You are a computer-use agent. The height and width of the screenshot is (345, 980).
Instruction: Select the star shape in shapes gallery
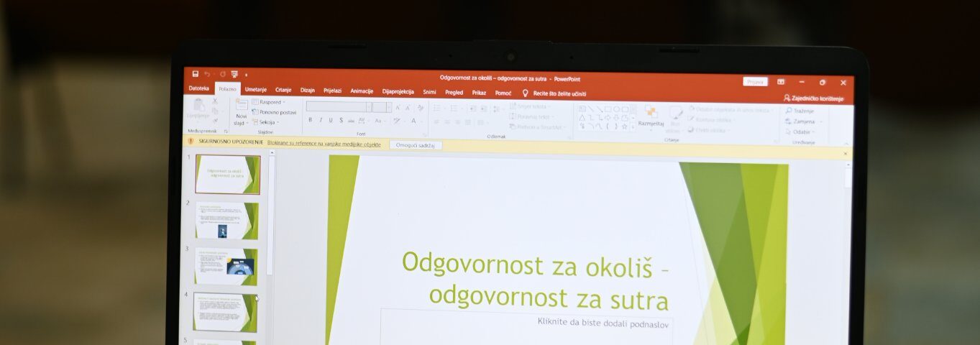pos(624,126)
